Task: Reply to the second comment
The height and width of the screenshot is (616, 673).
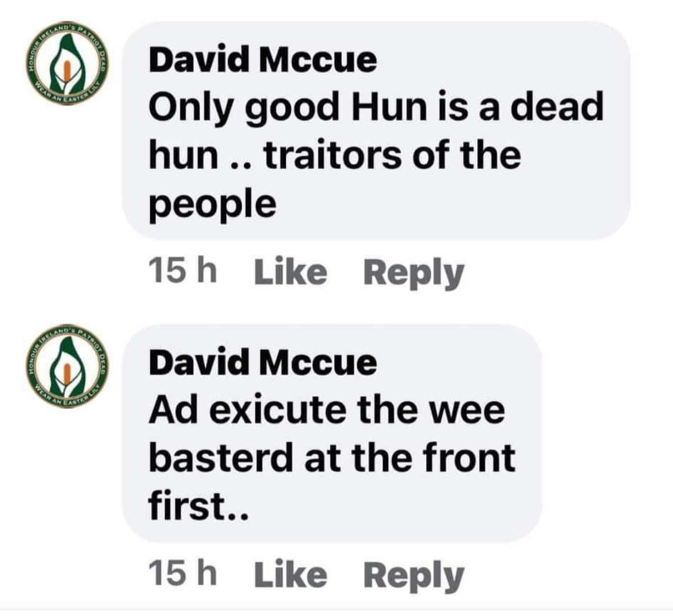Action: click(414, 576)
